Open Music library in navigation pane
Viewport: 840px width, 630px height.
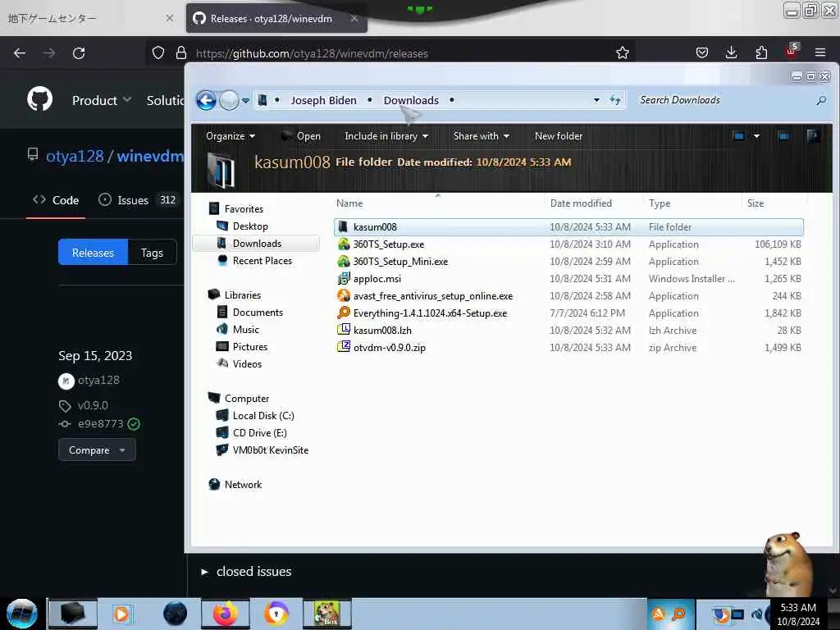(x=245, y=330)
